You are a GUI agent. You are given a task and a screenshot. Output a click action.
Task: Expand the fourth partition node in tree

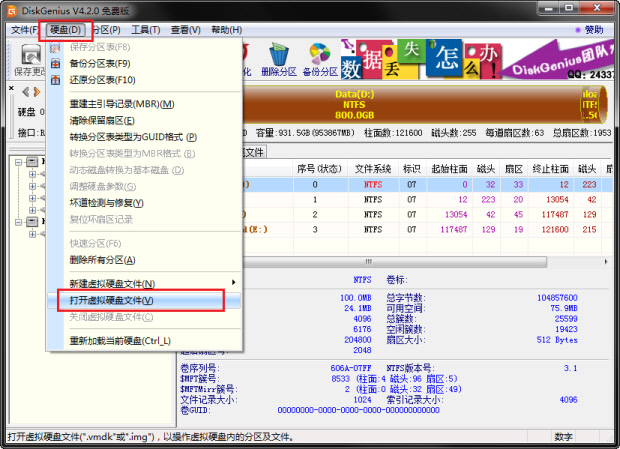pos(32,210)
